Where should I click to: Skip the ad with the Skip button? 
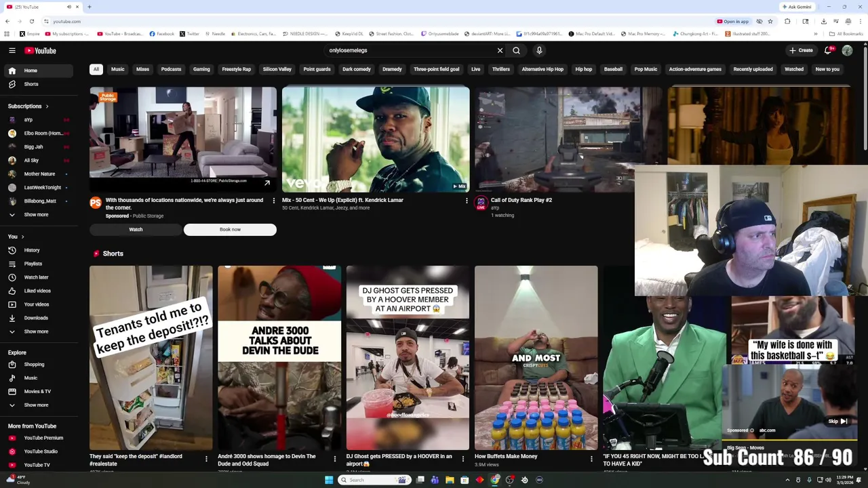pos(838,421)
